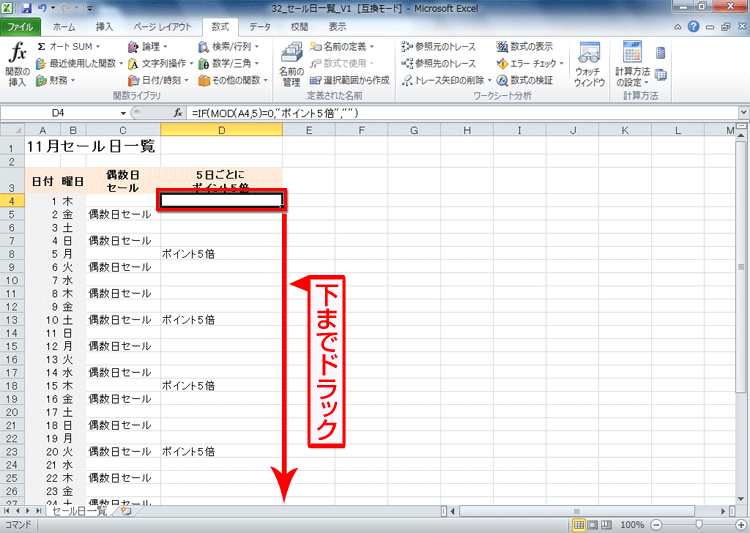Click the formula bar input field
The height and width of the screenshot is (533, 750).
click(462, 113)
